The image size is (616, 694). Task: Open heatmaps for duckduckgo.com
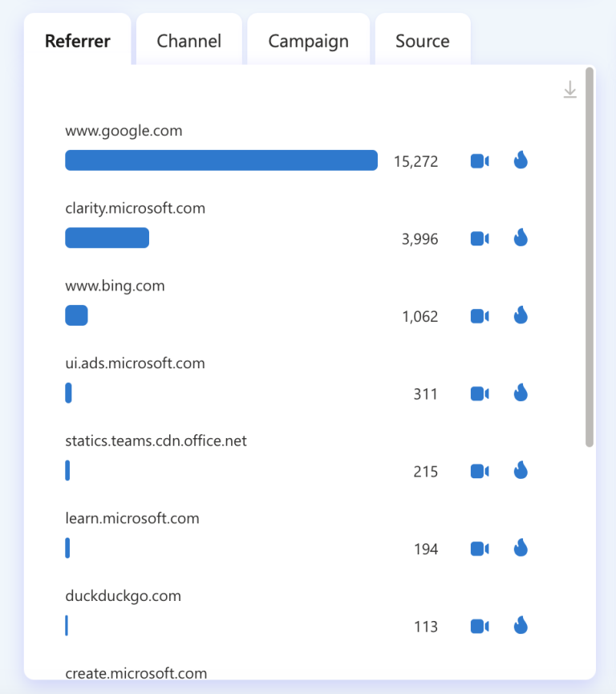tap(521, 625)
